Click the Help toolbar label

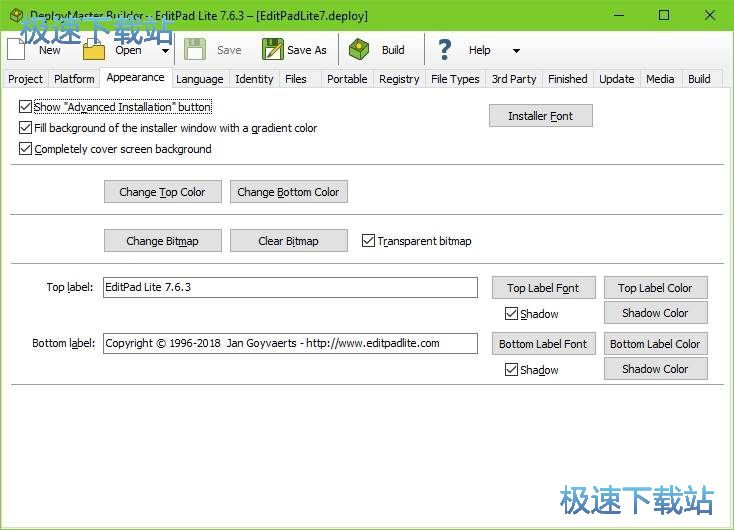point(479,50)
